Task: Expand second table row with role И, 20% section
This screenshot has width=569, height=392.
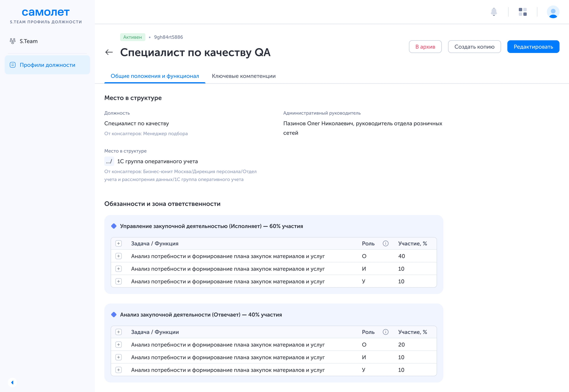Action: point(119,357)
